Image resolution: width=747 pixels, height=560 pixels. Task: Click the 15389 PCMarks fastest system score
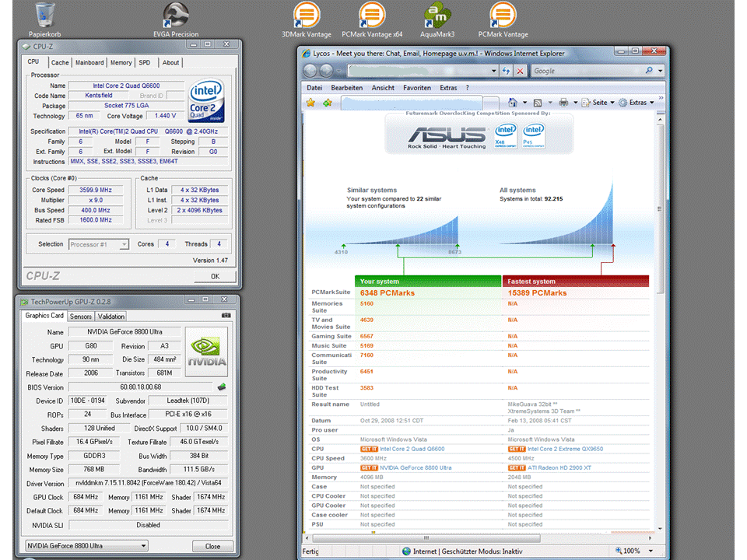pos(537,293)
